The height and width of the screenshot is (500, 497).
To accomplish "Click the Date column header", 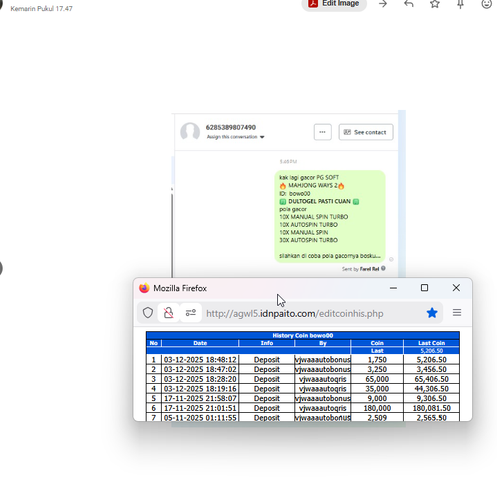I will pos(200,343).
